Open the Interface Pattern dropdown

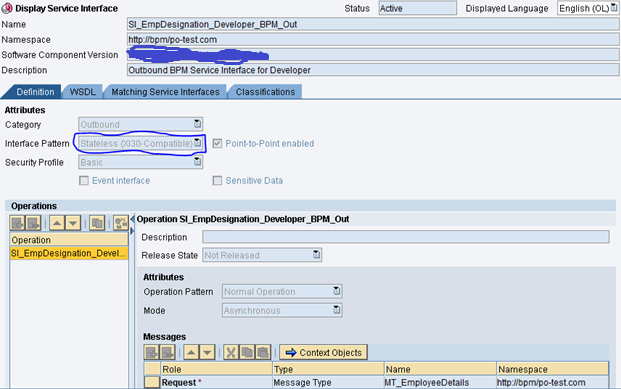[x=197, y=143]
